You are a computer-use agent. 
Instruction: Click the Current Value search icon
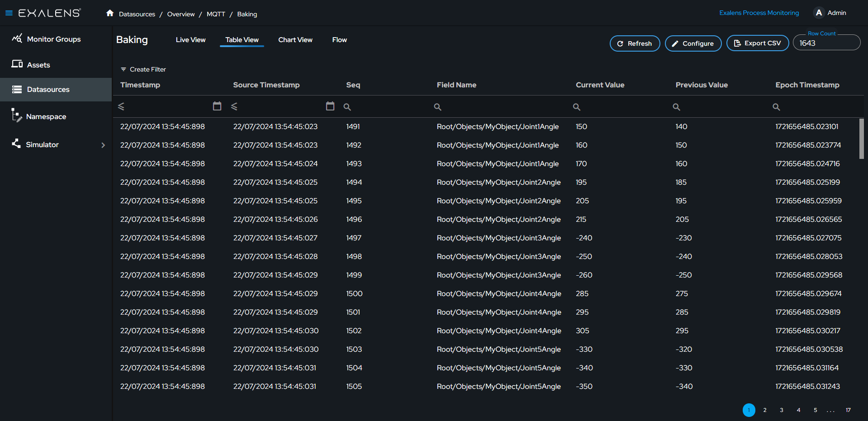[x=577, y=107]
